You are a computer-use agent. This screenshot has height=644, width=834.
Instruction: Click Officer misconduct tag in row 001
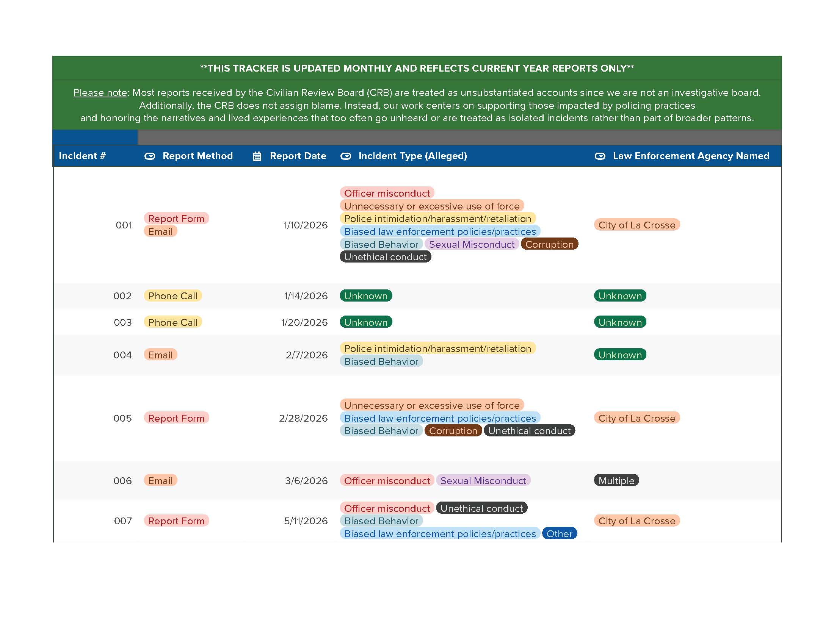[x=387, y=194]
